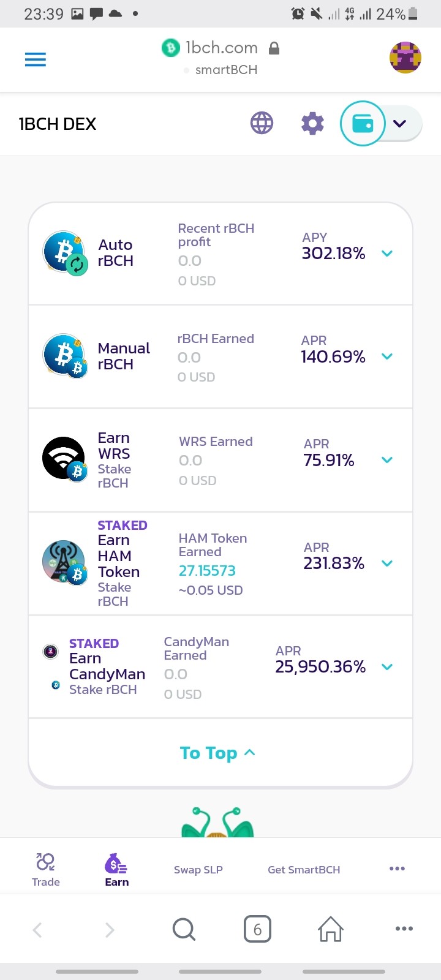Viewport: 441px width, 980px height.
Task: Open settings gear icon
Action: tap(312, 123)
